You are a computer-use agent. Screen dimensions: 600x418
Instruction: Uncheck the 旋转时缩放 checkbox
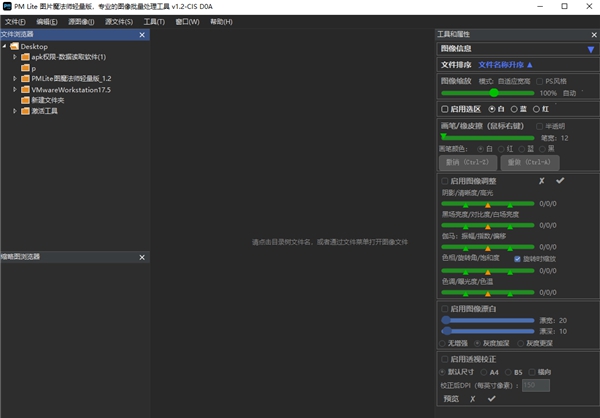coord(517,259)
